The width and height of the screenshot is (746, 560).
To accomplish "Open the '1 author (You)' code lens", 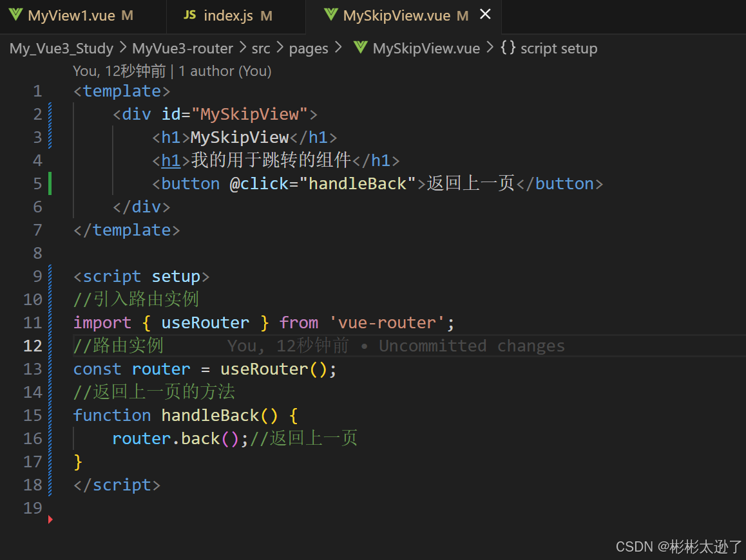I will [225, 71].
